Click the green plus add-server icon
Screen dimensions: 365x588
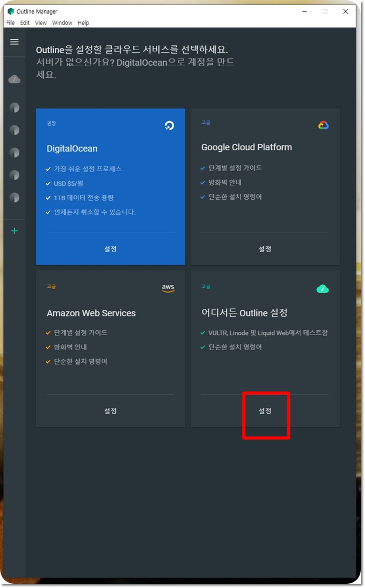tap(14, 231)
